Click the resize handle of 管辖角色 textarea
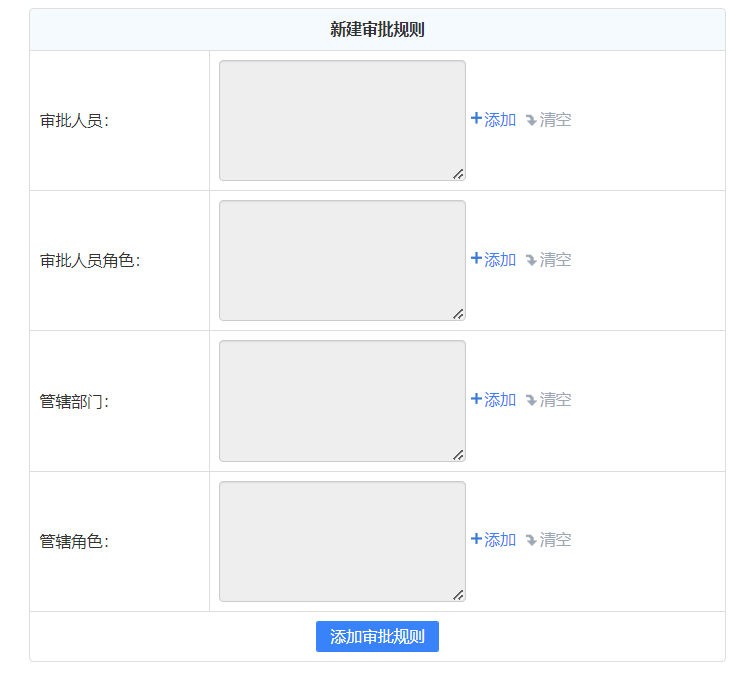Image resolution: width=749 pixels, height=691 pixels. pos(458,595)
